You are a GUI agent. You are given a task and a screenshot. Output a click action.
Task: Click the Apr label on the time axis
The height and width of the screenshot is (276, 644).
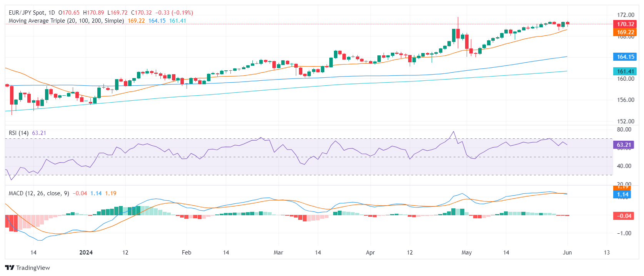point(370,253)
